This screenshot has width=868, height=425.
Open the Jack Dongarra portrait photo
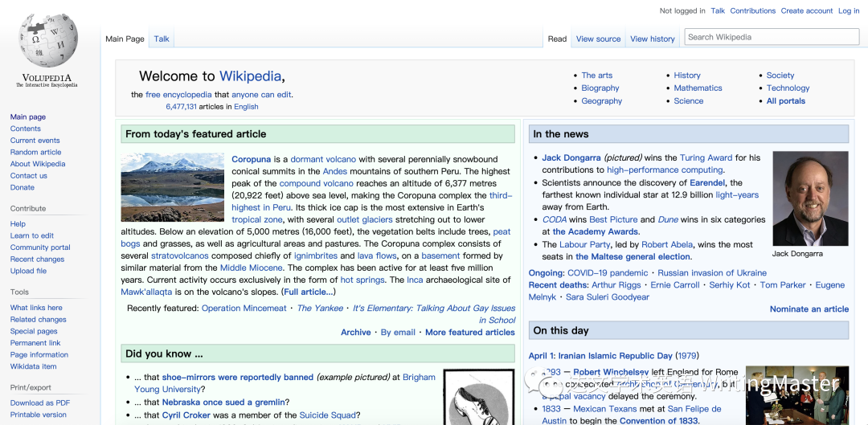point(810,198)
